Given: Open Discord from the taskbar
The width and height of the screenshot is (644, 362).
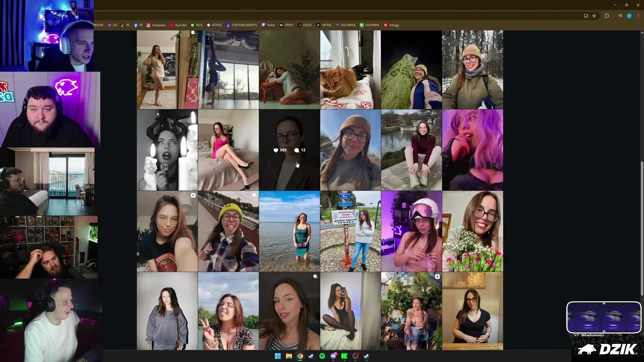Looking at the screenshot, I should (x=333, y=356).
